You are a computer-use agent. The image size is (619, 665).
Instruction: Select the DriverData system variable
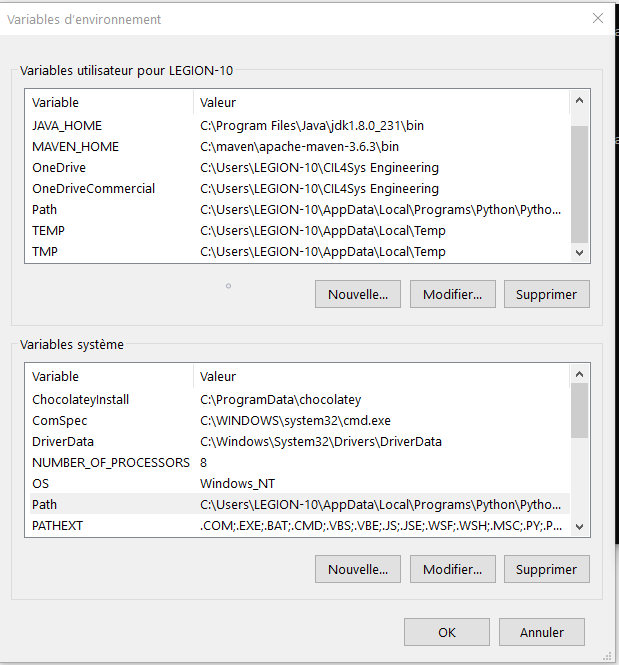tap(299, 441)
